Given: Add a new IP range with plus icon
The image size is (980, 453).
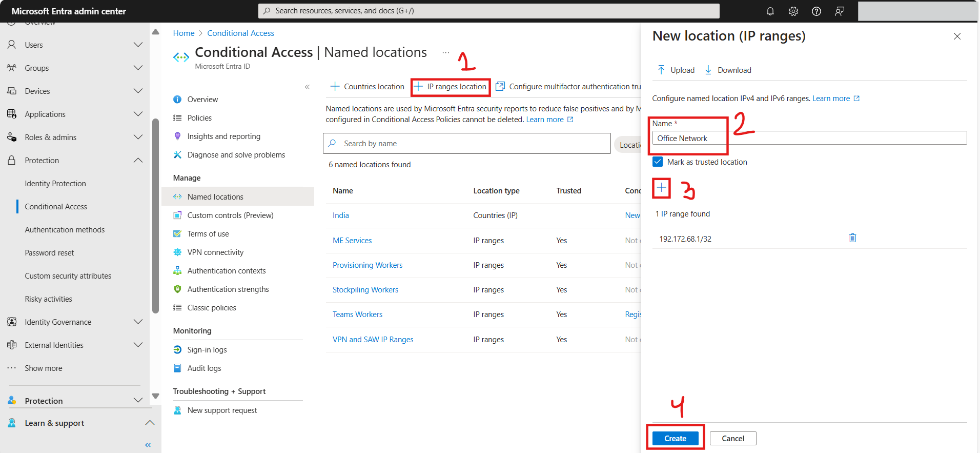Looking at the screenshot, I should coord(662,188).
